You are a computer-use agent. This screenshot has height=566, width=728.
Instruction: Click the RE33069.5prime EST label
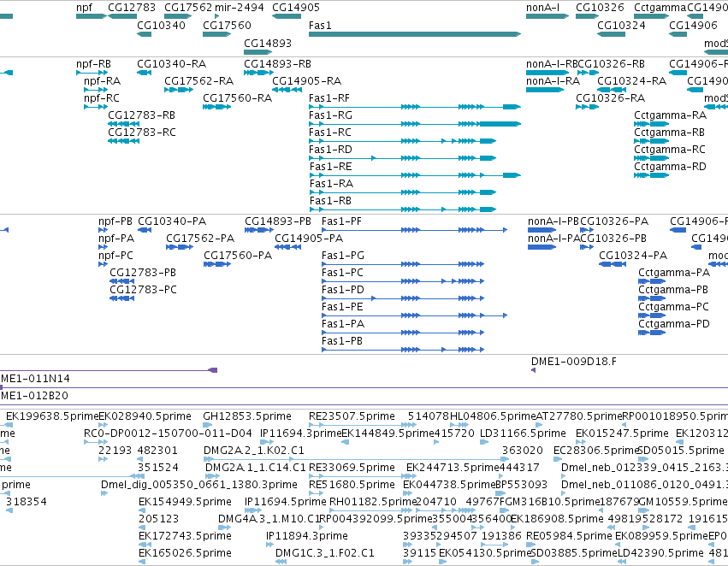[352, 468]
